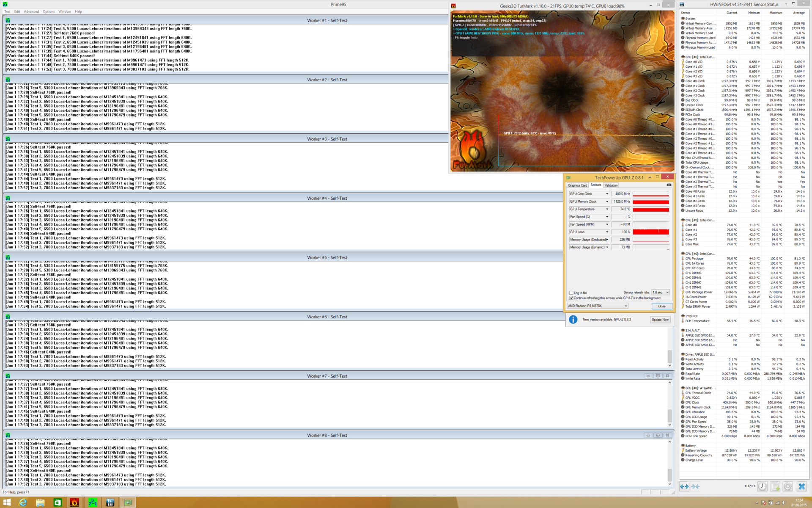Switch to the Graphics Card tab
This screenshot has width=812, height=508.
[x=577, y=185]
